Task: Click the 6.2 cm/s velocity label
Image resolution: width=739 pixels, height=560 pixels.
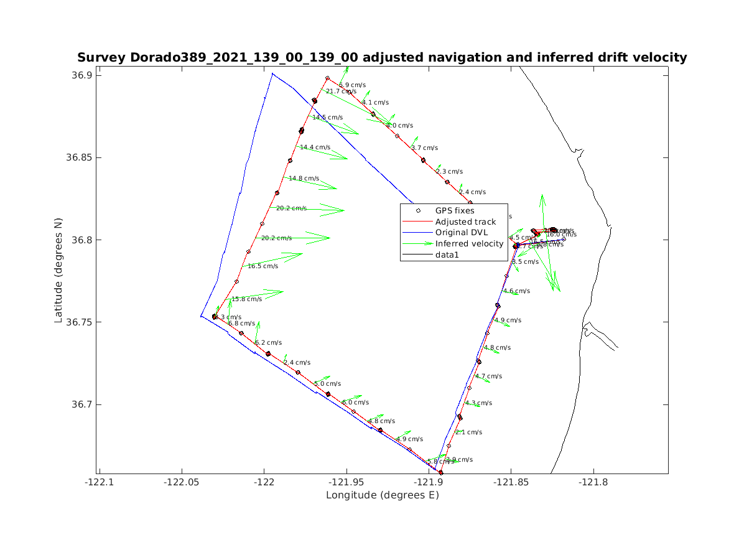Action: click(268, 343)
